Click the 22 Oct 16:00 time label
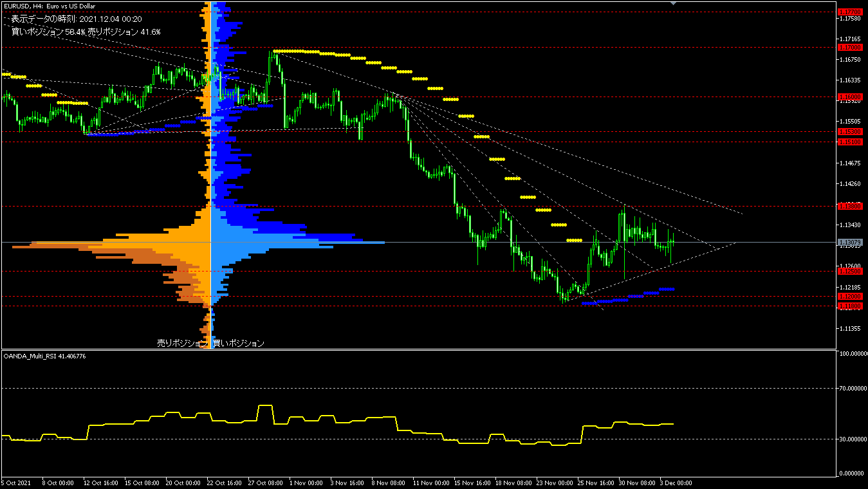Viewport: 868px width, 489px height. click(x=223, y=483)
